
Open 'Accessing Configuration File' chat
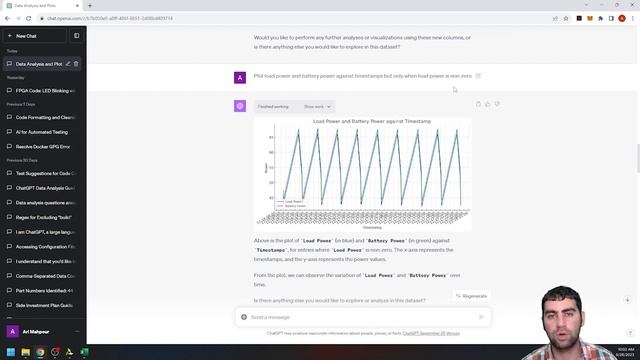(42, 247)
